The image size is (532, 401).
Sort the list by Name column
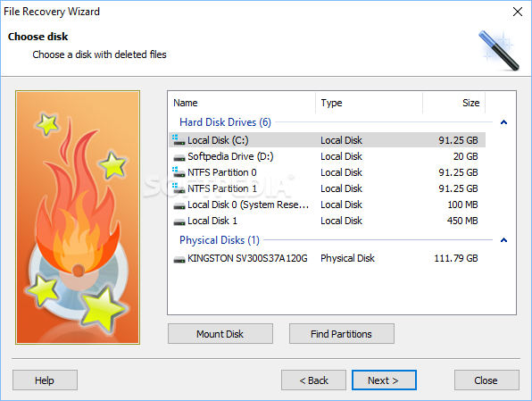pos(242,103)
